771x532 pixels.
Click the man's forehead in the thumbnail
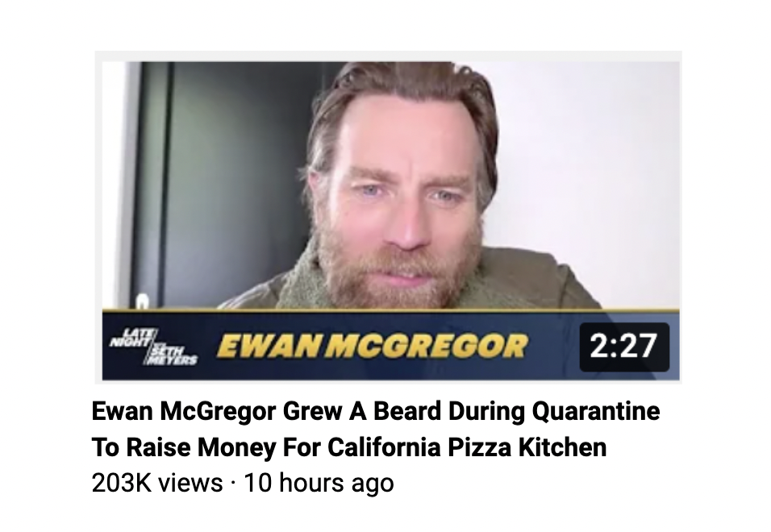pyautogui.click(x=403, y=133)
